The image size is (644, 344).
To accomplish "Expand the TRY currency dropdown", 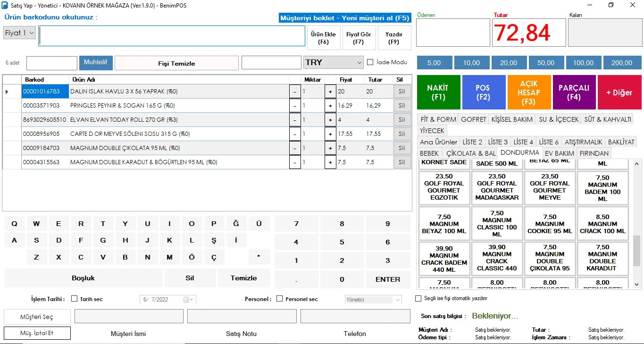I will [334, 62].
